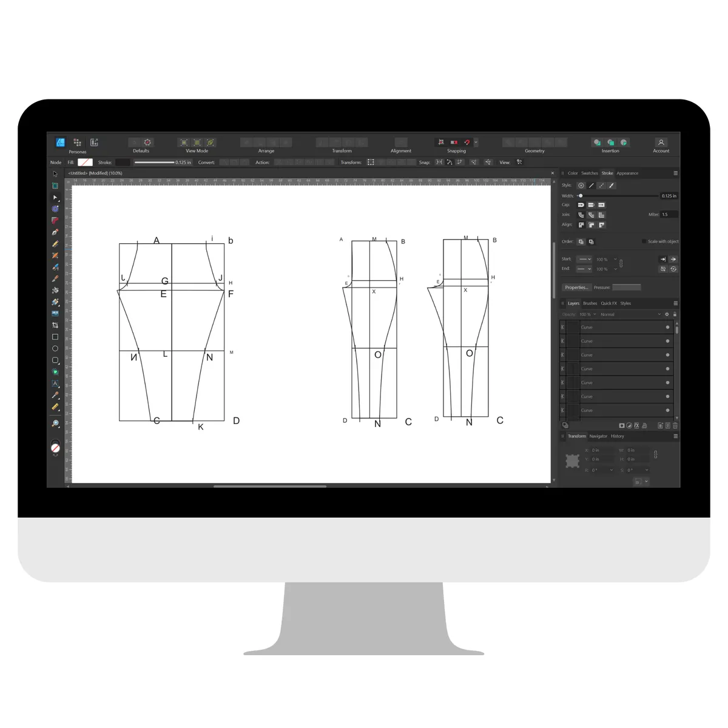
Task: Open the Swatches tab
Action: pyautogui.click(x=590, y=174)
